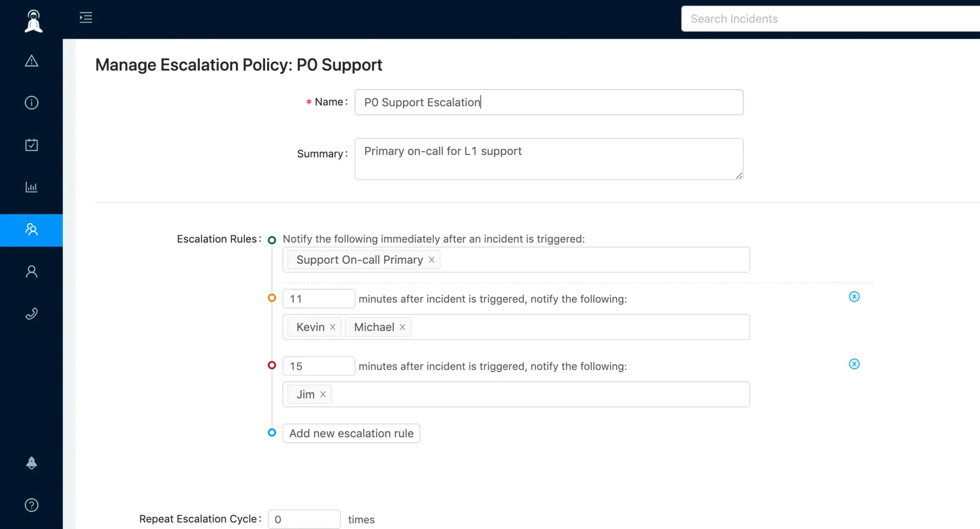Image resolution: width=980 pixels, height=529 pixels.
Task: Click the policy Name input field
Action: (x=549, y=102)
